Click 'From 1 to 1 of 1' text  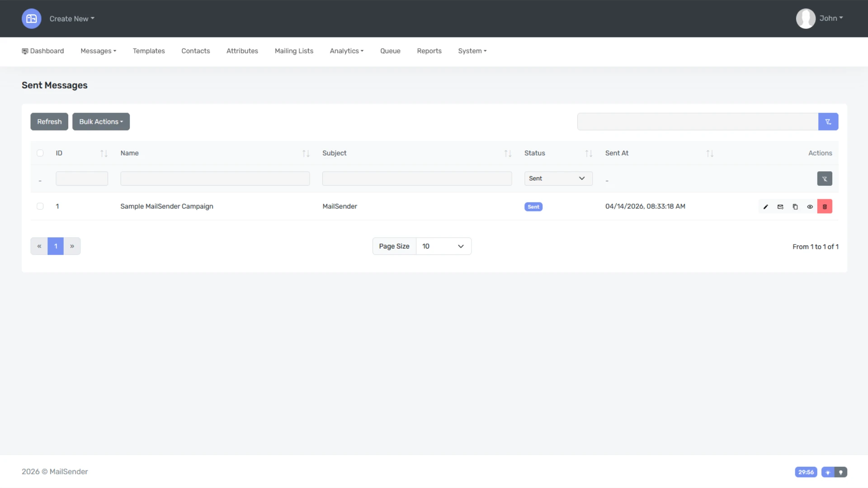coord(815,247)
